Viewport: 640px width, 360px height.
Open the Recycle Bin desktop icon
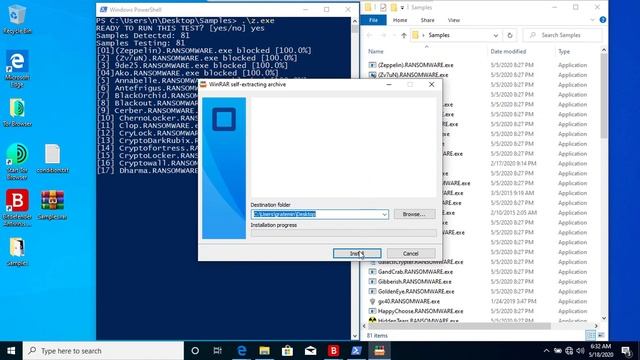pyautogui.click(x=17, y=19)
